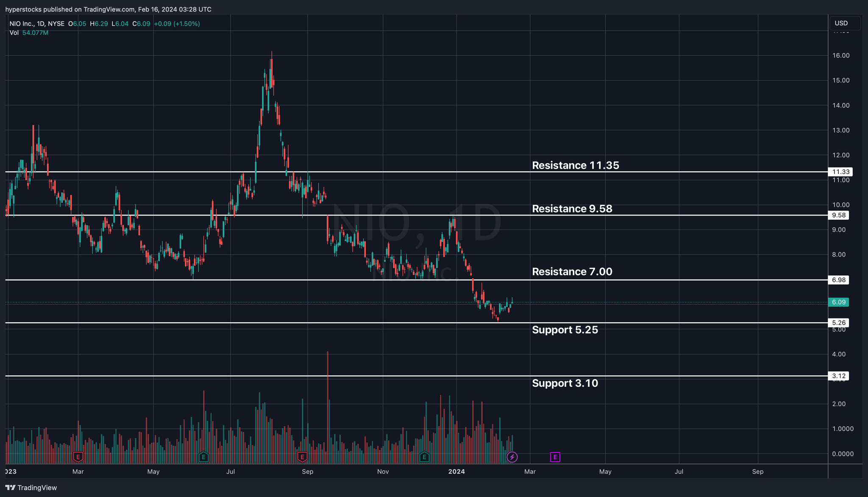Click the Vol indicator label
The width and height of the screenshot is (868, 497).
[x=14, y=33]
